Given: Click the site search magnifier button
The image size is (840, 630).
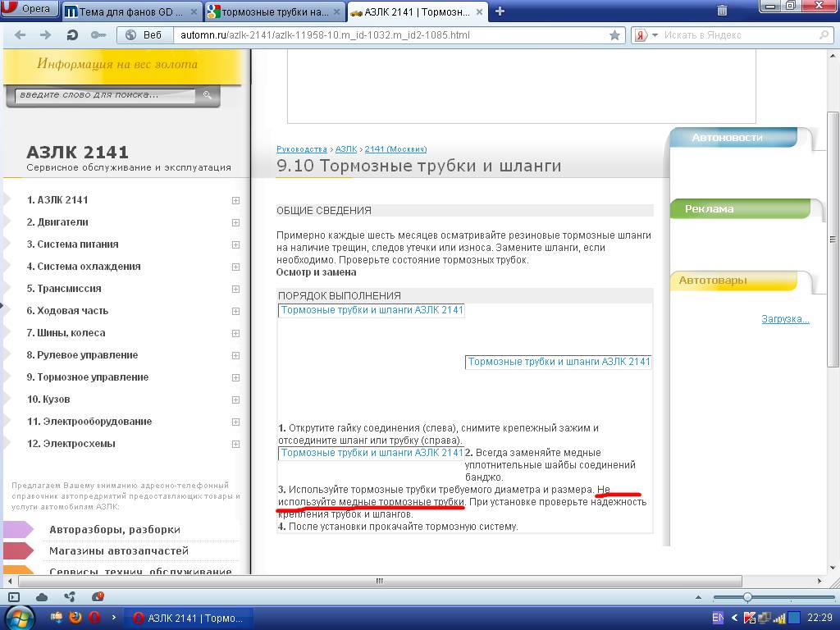Looking at the screenshot, I should [208, 95].
